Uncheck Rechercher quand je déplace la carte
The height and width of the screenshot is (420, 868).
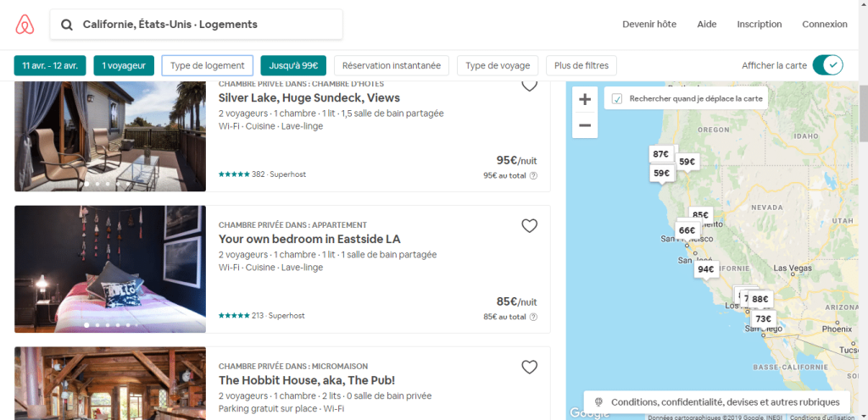[x=617, y=99]
